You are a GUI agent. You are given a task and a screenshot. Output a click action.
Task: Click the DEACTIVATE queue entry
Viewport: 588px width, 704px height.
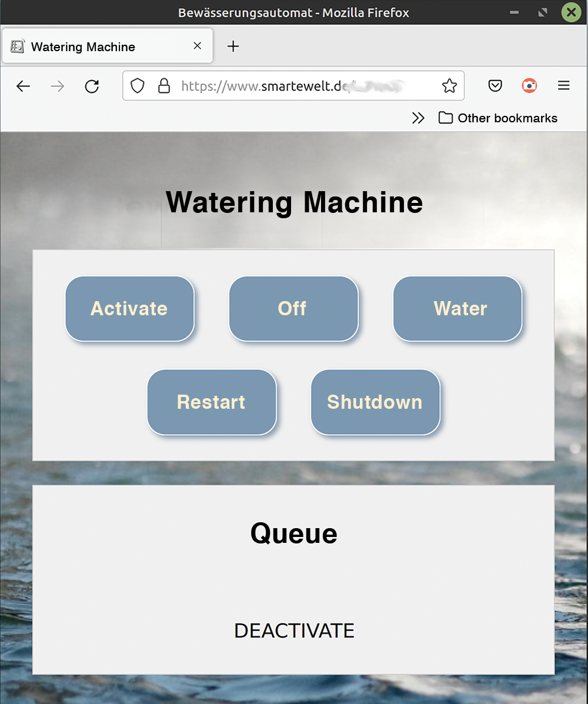coord(294,631)
